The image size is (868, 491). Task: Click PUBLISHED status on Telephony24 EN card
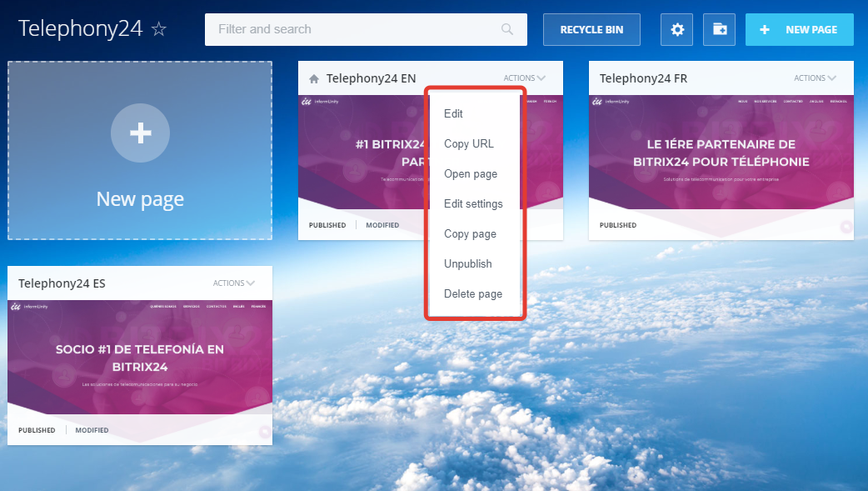327,225
